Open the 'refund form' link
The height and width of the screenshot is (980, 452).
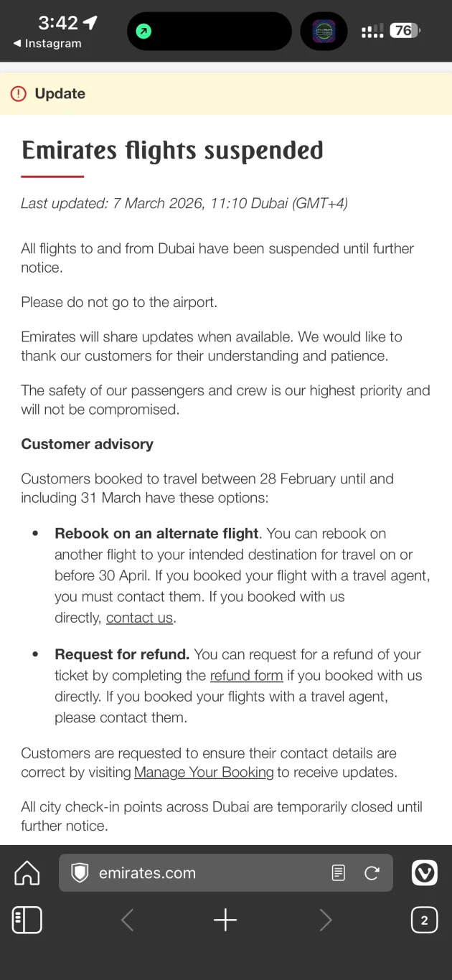point(247,675)
